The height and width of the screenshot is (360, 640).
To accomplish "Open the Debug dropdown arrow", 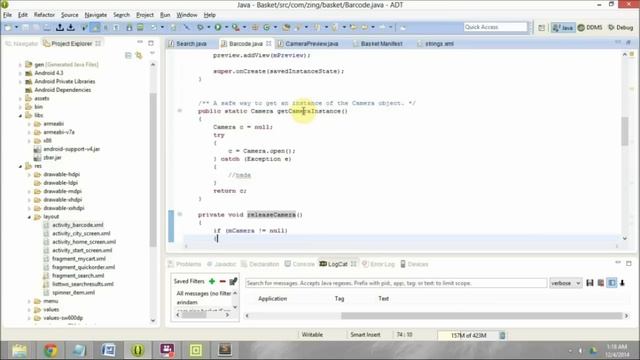I will 209,27.
